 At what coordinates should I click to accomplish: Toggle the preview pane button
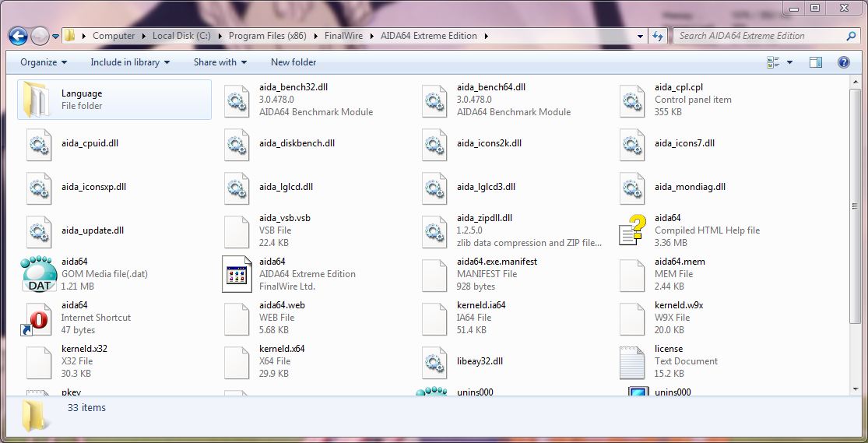tap(815, 62)
